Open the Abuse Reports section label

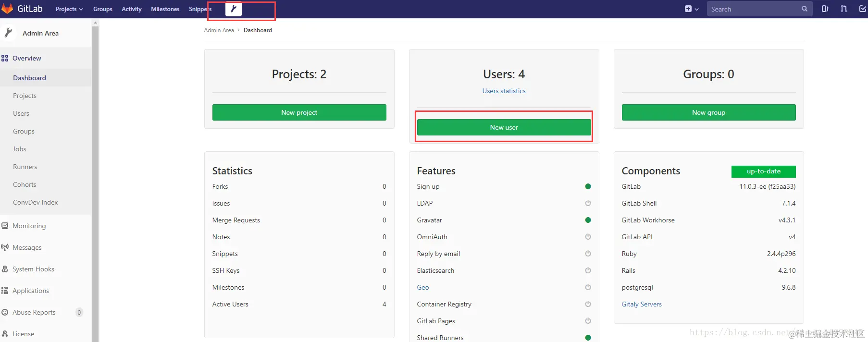tap(34, 312)
